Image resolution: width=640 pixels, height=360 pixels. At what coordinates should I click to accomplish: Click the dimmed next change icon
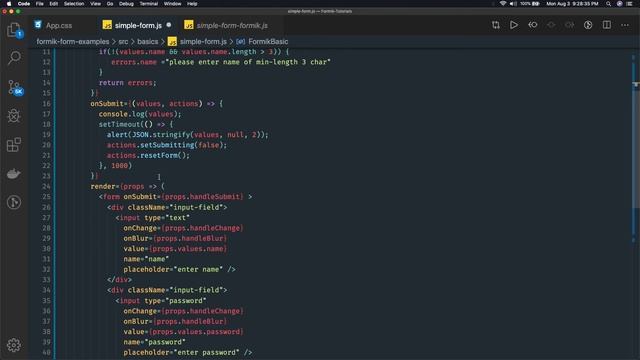point(569,25)
